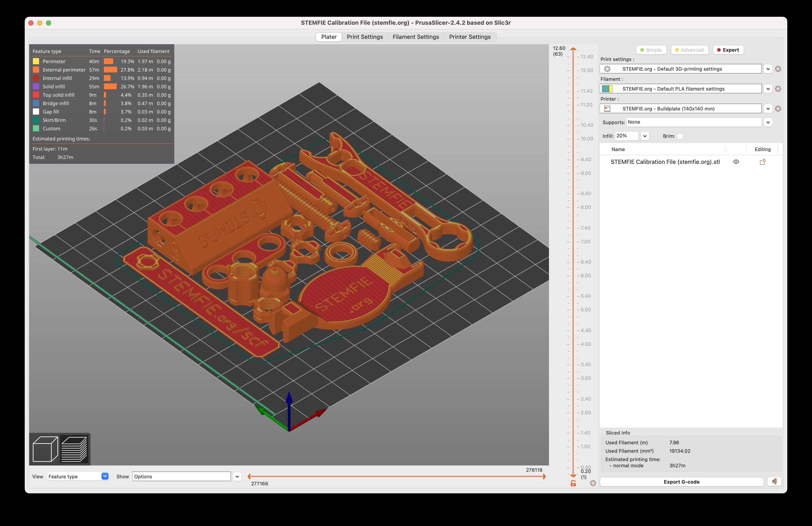This screenshot has height=526, width=812.
Task: Click the Infill 20% input field
Action: click(626, 136)
